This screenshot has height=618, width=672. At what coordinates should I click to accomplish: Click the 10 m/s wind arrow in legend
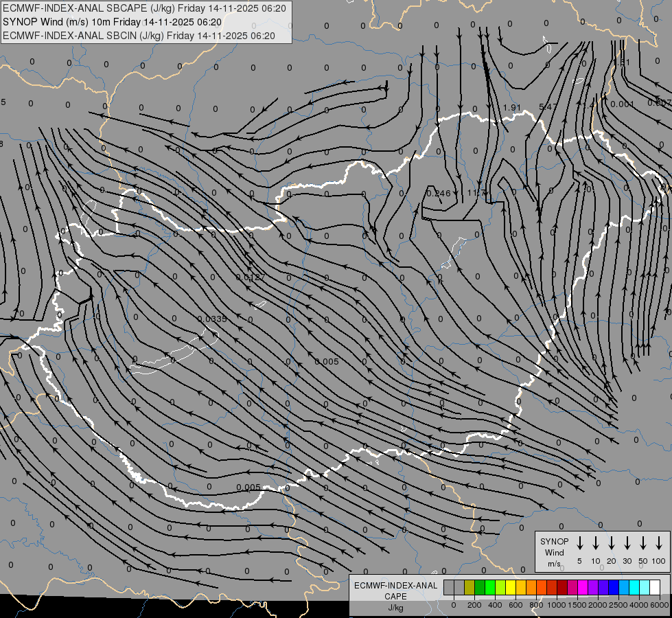(596, 543)
